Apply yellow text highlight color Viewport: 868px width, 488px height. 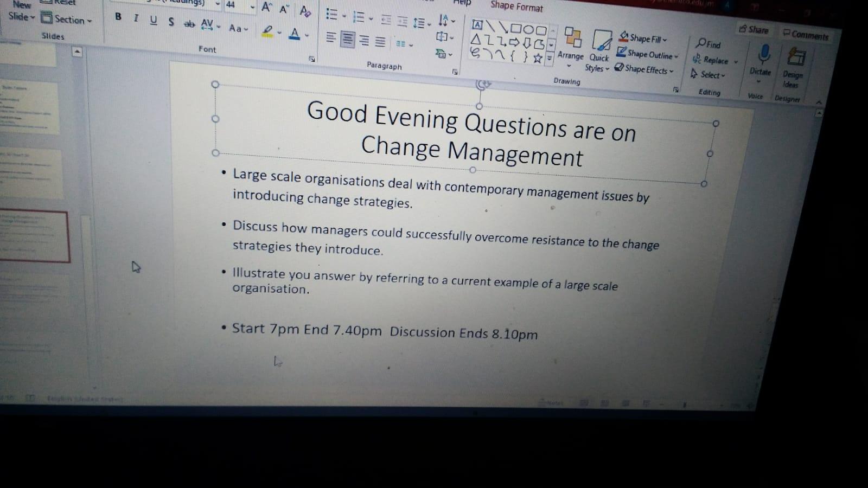(267, 31)
